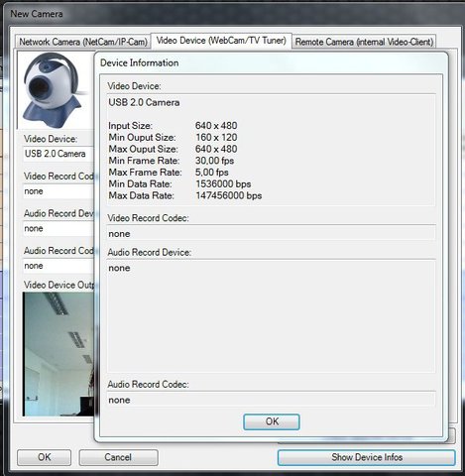Expand the Audio Record Device combo box
465x476 pixels.
coord(58,229)
